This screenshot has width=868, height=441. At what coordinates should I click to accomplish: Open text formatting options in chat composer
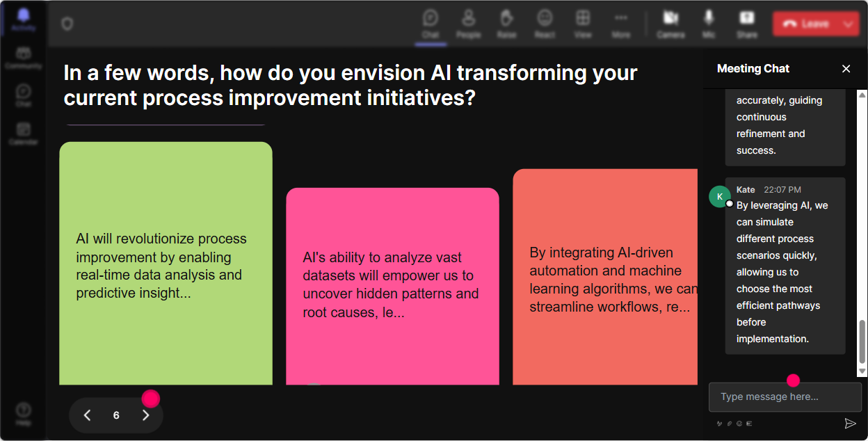coord(720,424)
